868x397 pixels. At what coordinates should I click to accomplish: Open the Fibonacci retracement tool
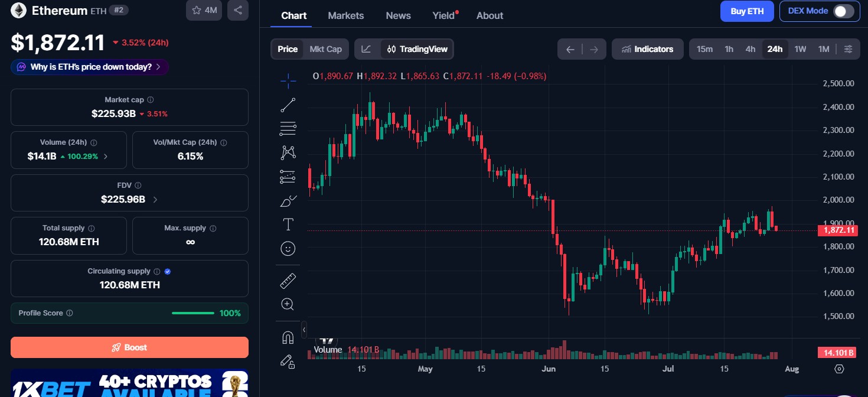[288, 128]
